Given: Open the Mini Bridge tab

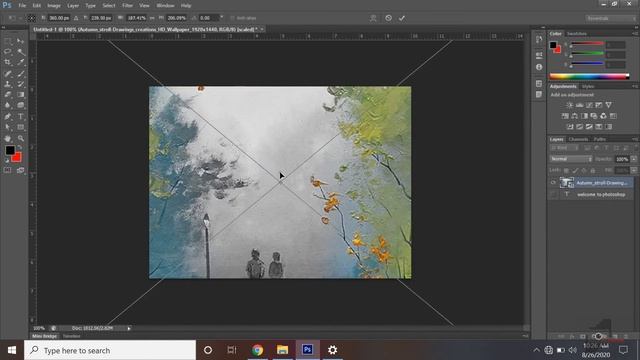Looking at the screenshot, I should tap(44, 336).
